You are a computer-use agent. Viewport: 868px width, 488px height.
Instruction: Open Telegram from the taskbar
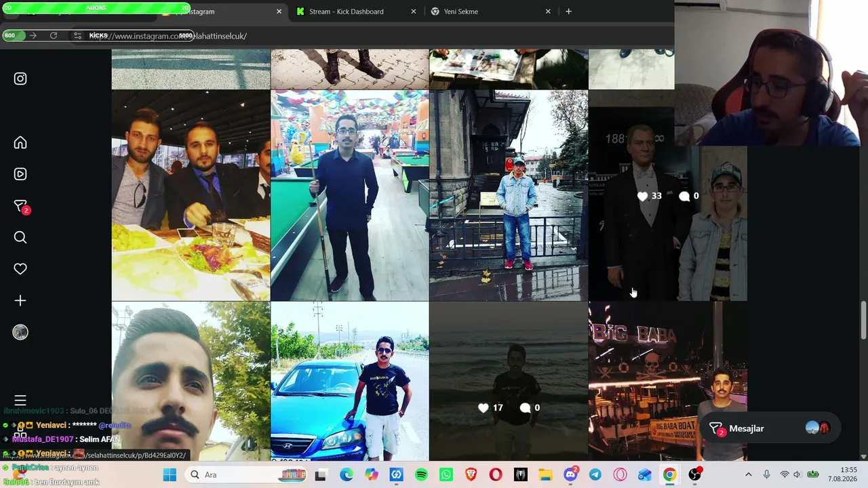(x=595, y=474)
